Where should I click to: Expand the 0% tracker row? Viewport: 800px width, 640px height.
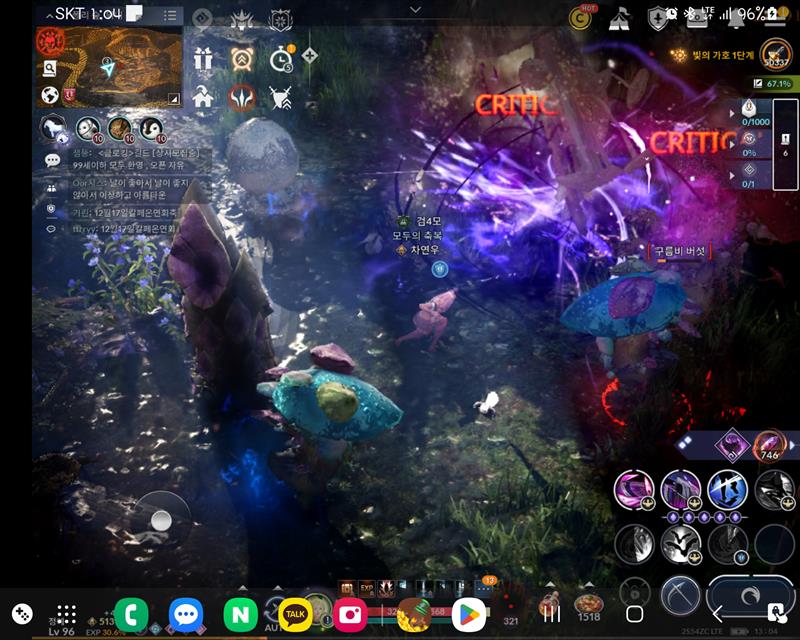pos(750,144)
